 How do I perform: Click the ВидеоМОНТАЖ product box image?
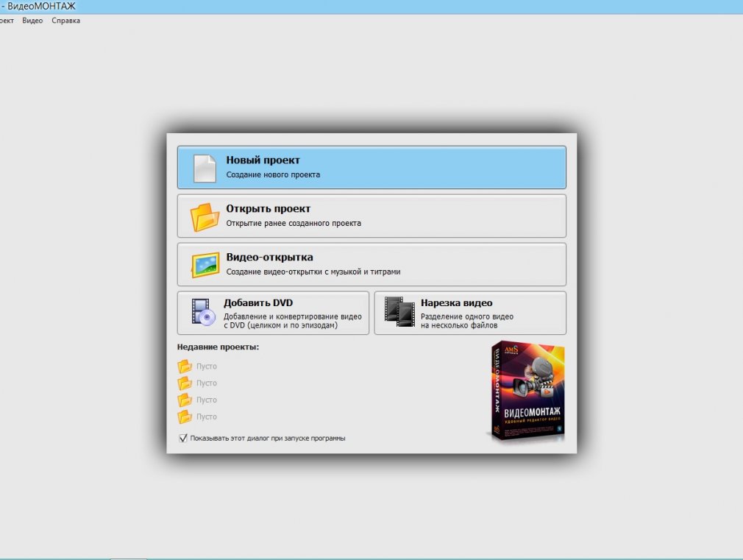point(527,391)
